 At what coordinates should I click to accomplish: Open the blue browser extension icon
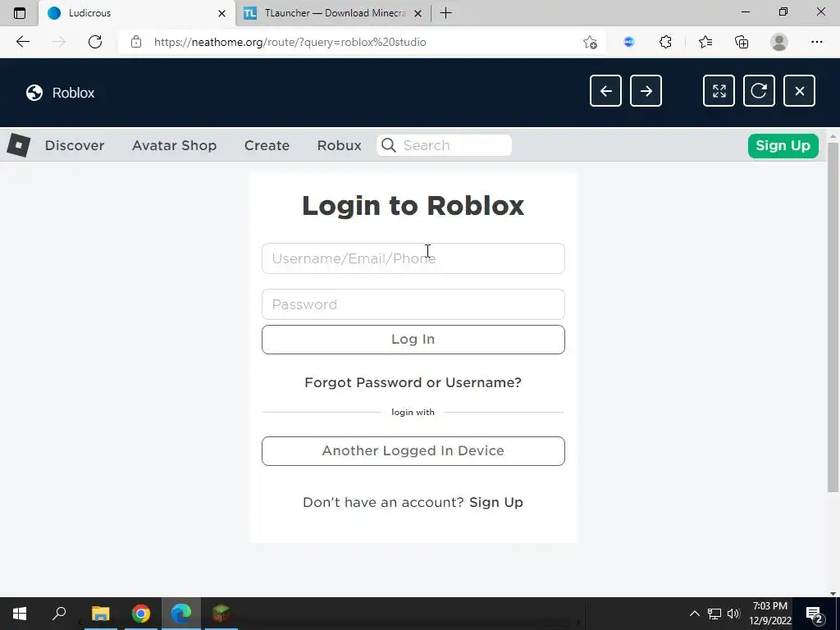click(629, 42)
